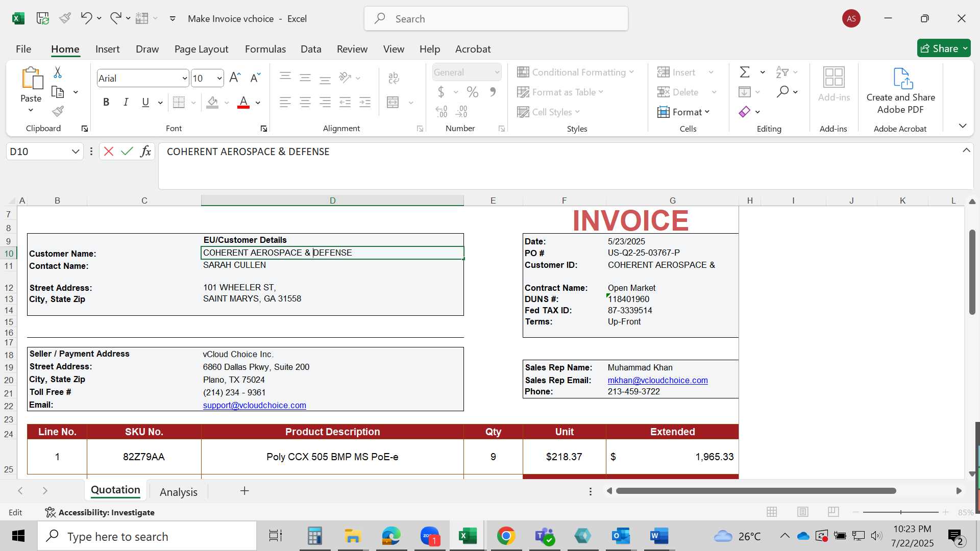Add a new sheet with plus button
The height and width of the screenshot is (551, 980).
click(244, 491)
